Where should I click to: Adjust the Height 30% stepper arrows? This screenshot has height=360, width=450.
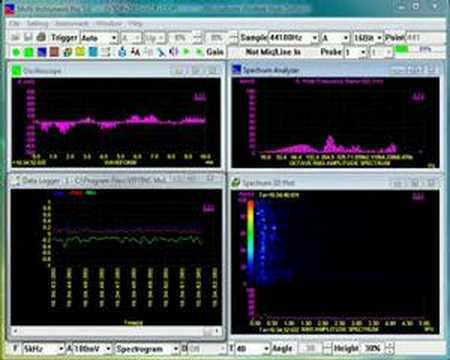pyautogui.click(x=390, y=349)
